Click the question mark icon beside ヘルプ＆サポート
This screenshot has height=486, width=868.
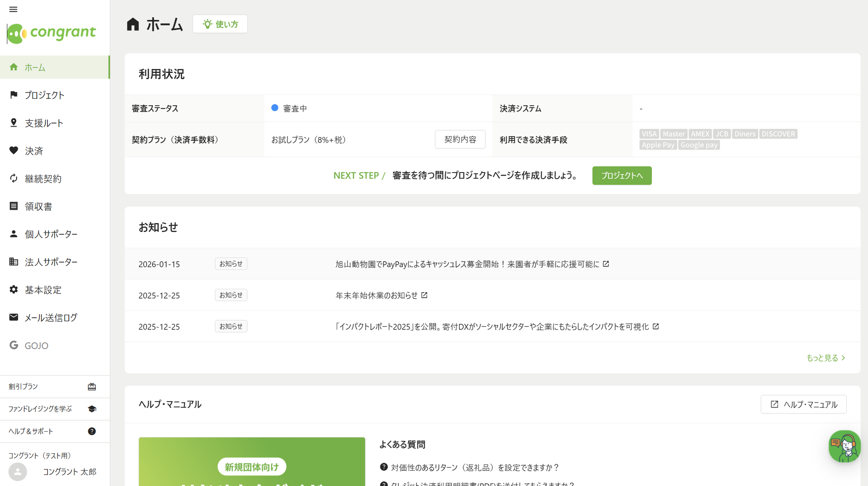pos(92,431)
